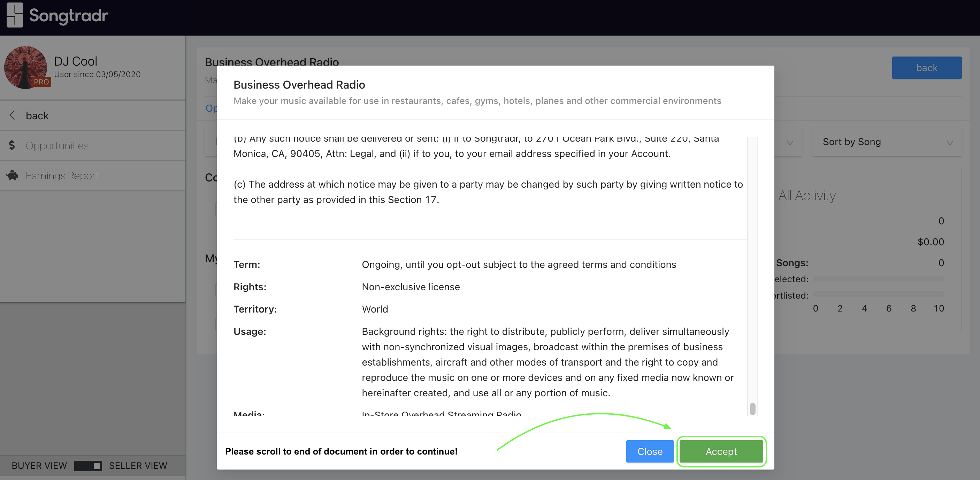Open DJ Cool profile avatar
This screenshot has width=980, height=480.
pos(25,67)
